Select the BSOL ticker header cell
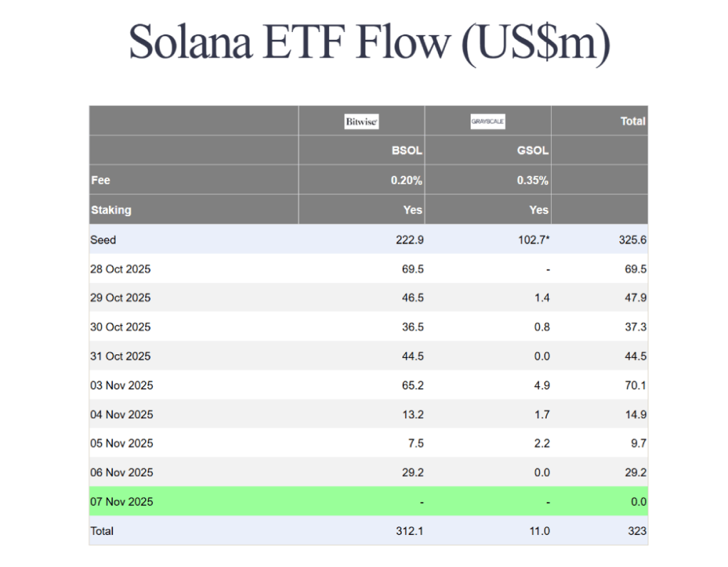This screenshot has height=567, width=728. click(x=407, y=151)
